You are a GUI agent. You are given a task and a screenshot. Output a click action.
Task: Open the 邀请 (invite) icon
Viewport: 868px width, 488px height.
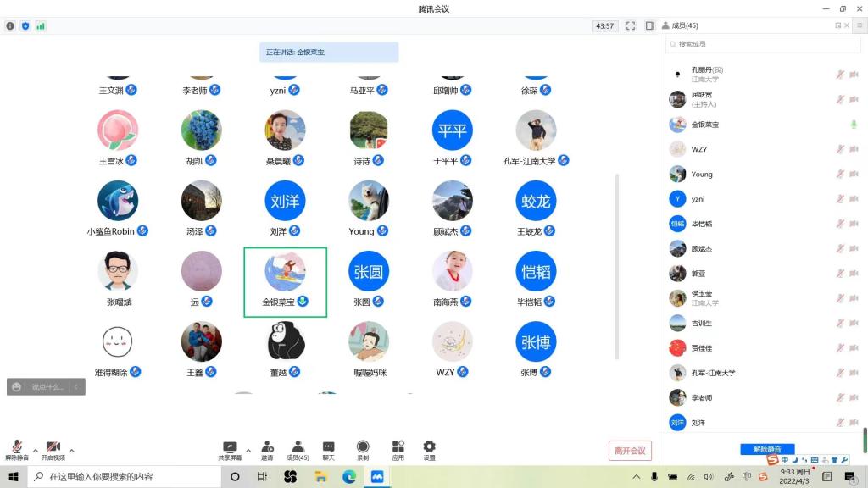click(267, 450)
